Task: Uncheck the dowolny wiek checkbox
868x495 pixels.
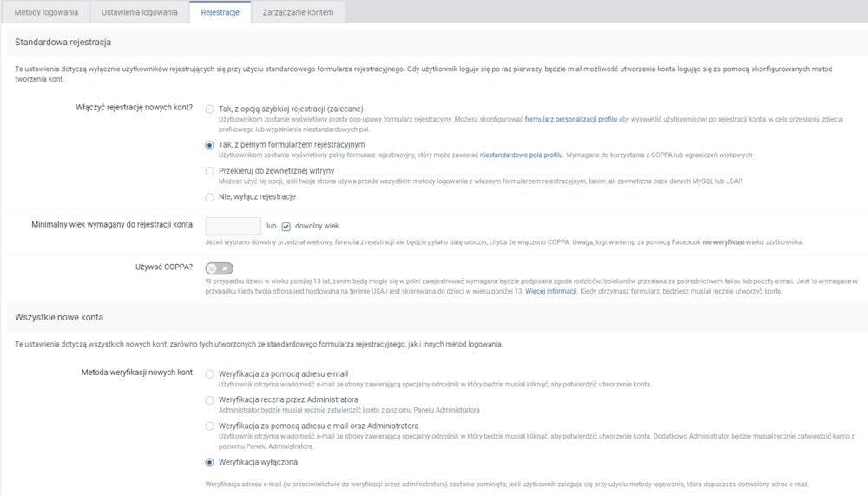Action: 286,226
